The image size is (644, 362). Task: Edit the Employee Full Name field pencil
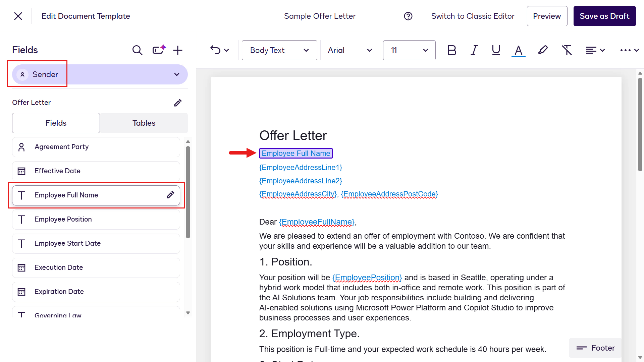[170, 195]
